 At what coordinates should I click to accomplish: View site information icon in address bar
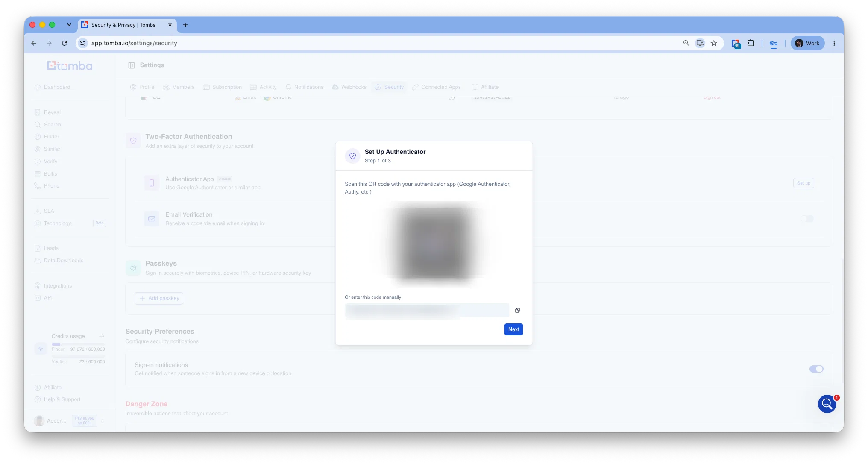[83, 43]
